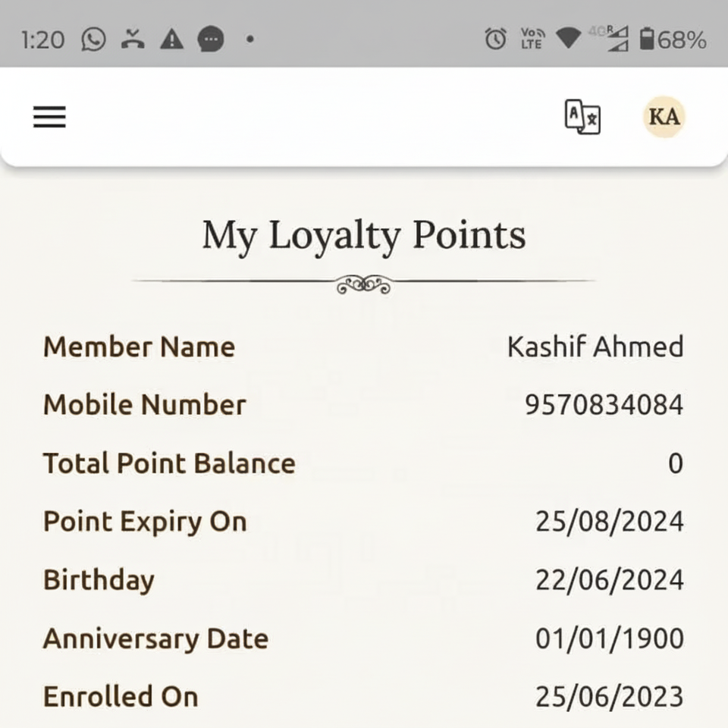Tap the birthday date 22/06/2024
This screenshot has height=728, width=728.
[609, 580]
